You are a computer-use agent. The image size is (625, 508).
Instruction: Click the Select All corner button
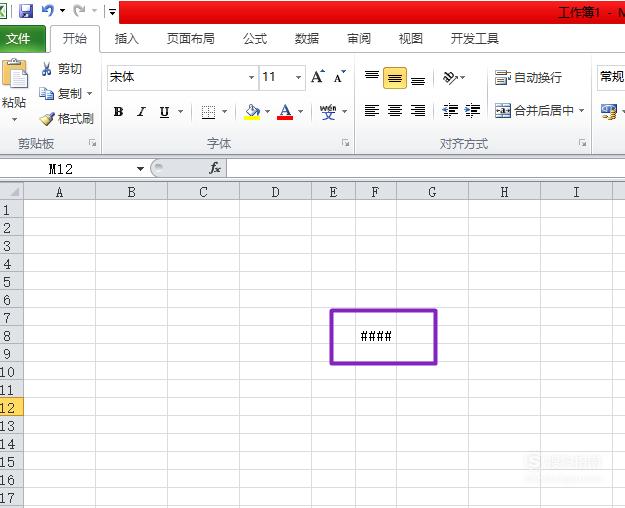click(12, 191)
